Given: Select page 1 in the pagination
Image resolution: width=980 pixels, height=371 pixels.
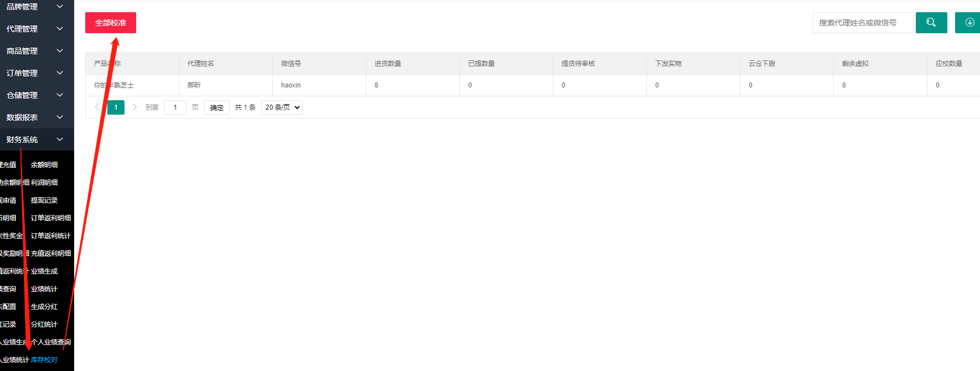Looking at the screenshot, I should click(116, 107).
